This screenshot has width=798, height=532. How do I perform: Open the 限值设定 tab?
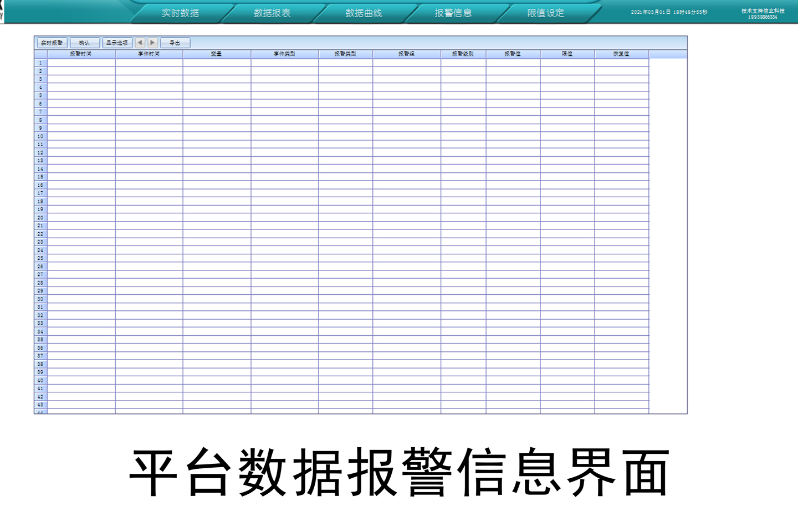point(546,13)
